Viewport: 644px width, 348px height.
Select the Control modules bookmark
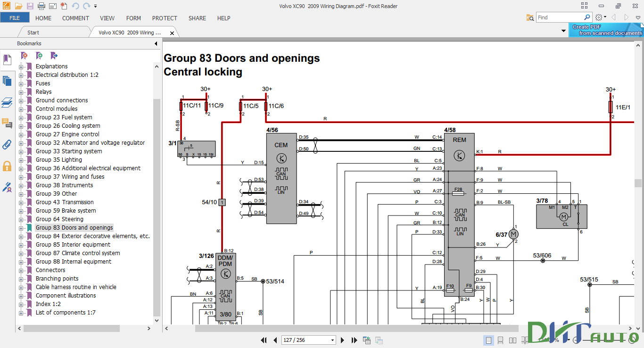point(57,109)
